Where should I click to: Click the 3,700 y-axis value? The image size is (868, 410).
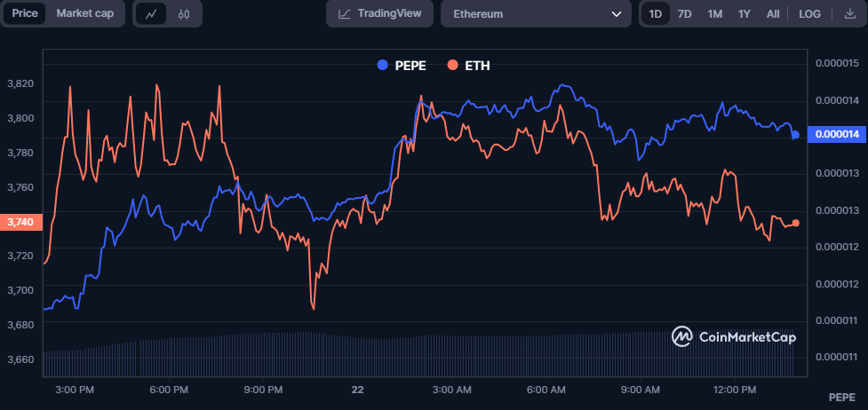pos(20,290)
